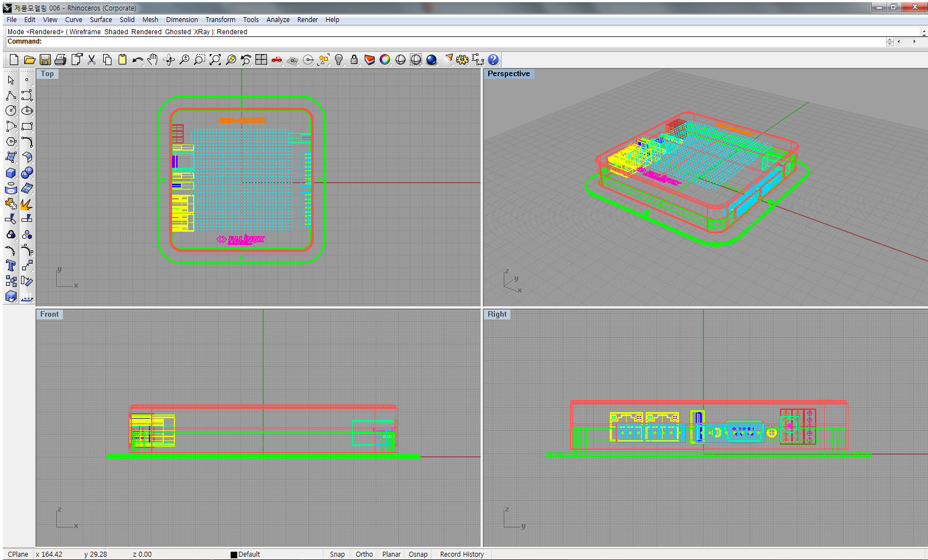
Task: Open the Render menu
Action: pyautogui.click(x=307, y=19)
